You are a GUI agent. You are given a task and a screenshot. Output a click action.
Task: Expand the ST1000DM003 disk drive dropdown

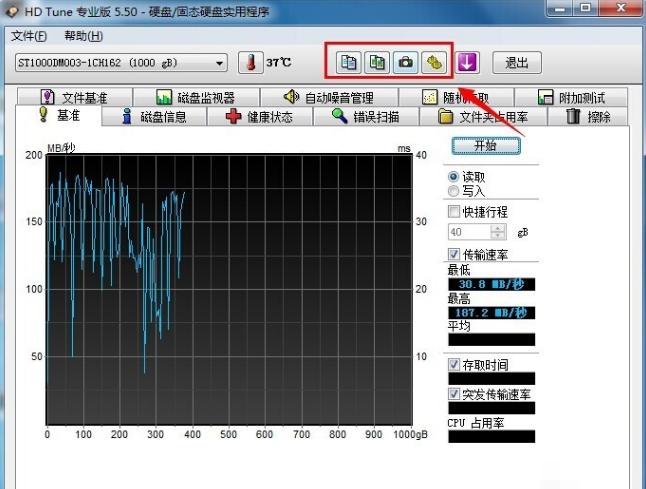pos(220,63)
